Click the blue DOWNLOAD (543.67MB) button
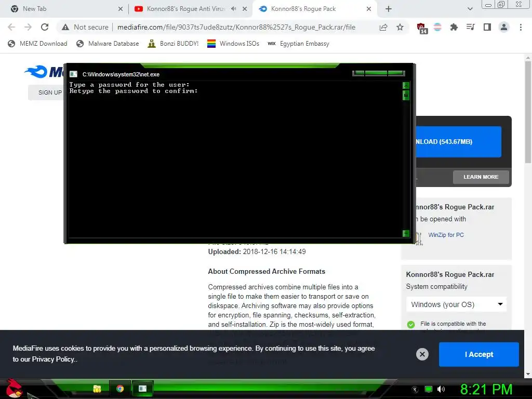 458,141
